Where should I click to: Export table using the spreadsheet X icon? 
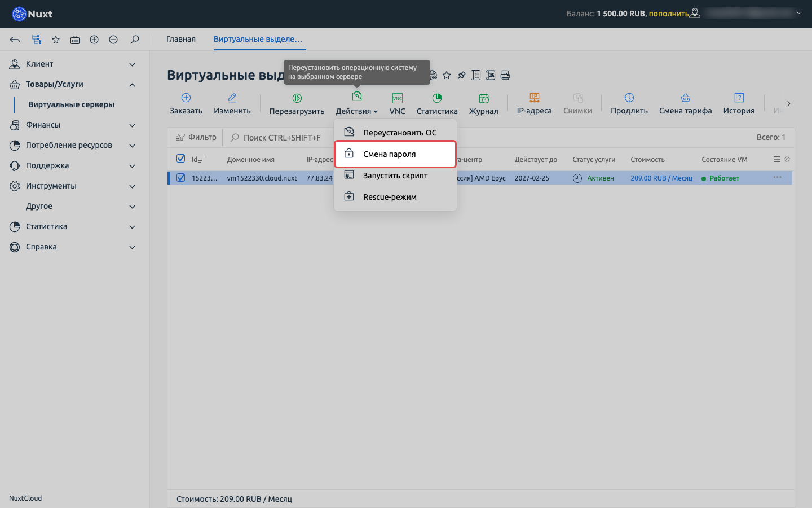tap(491, 75)
